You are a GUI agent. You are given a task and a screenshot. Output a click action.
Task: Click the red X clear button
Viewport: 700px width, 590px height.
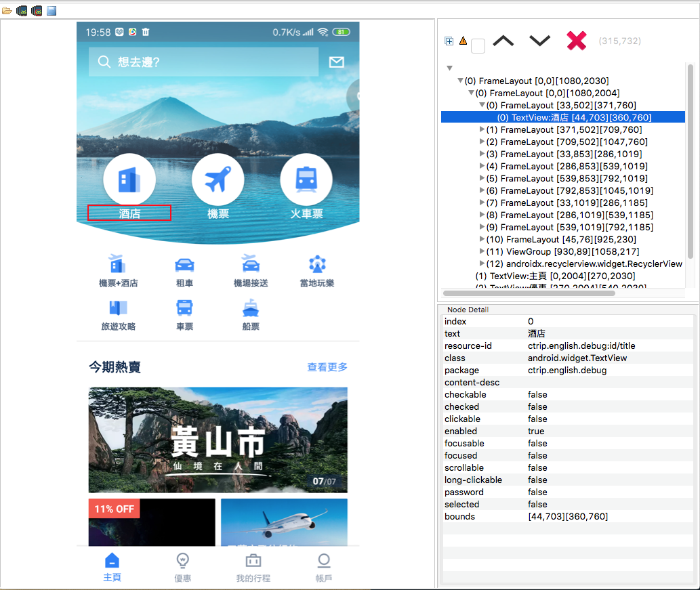[x=577, y=41]
